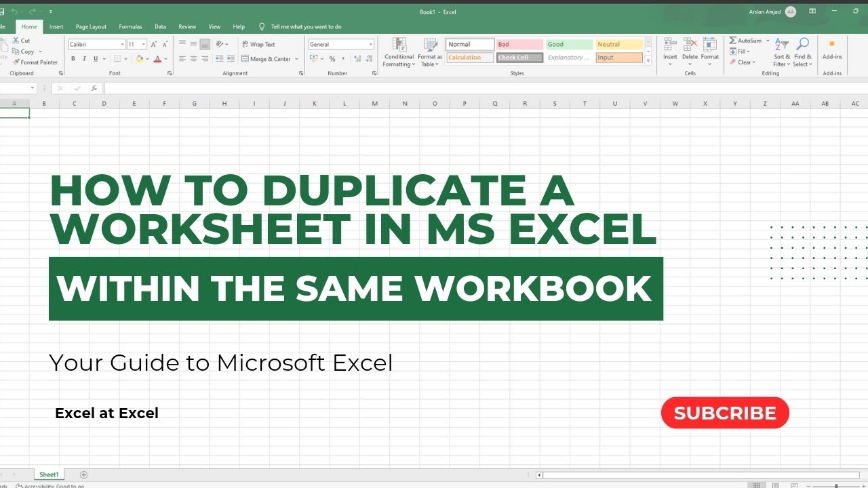Screen dimensions: 868x488
Task: Decrease the indent
Action: click(220, 59)
